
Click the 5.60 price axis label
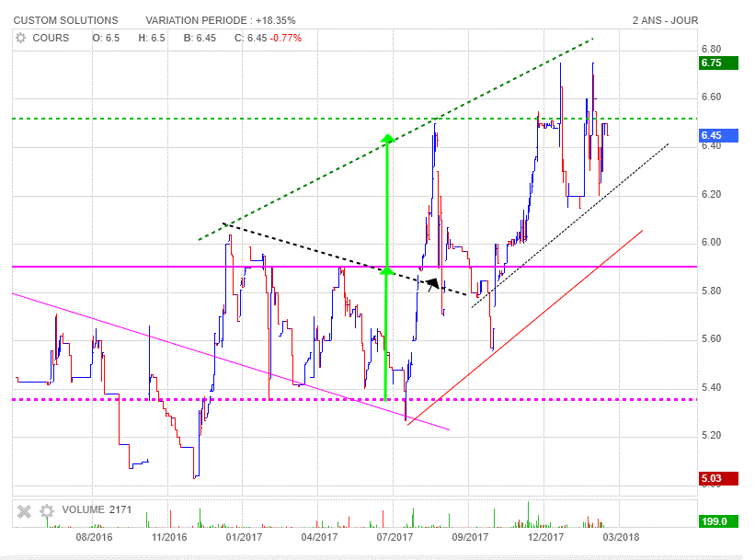pyautogui.click(x=711, y=339)
